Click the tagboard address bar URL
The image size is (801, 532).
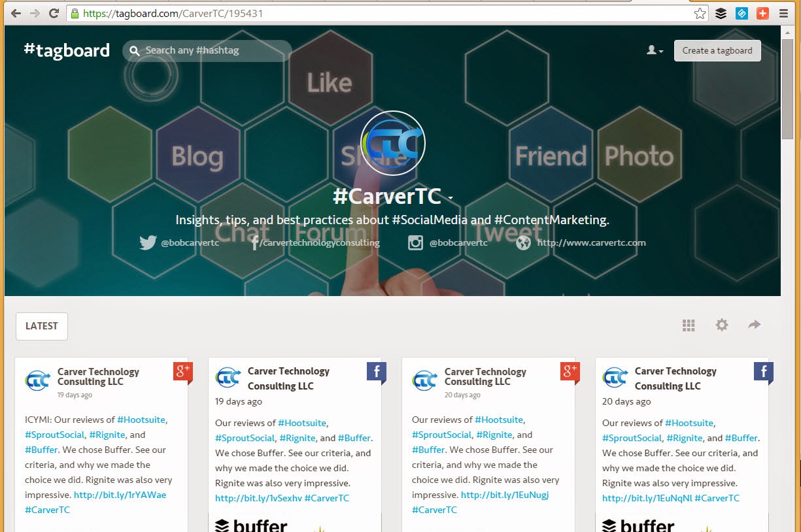pyautogui.click(x=173, y=13)
